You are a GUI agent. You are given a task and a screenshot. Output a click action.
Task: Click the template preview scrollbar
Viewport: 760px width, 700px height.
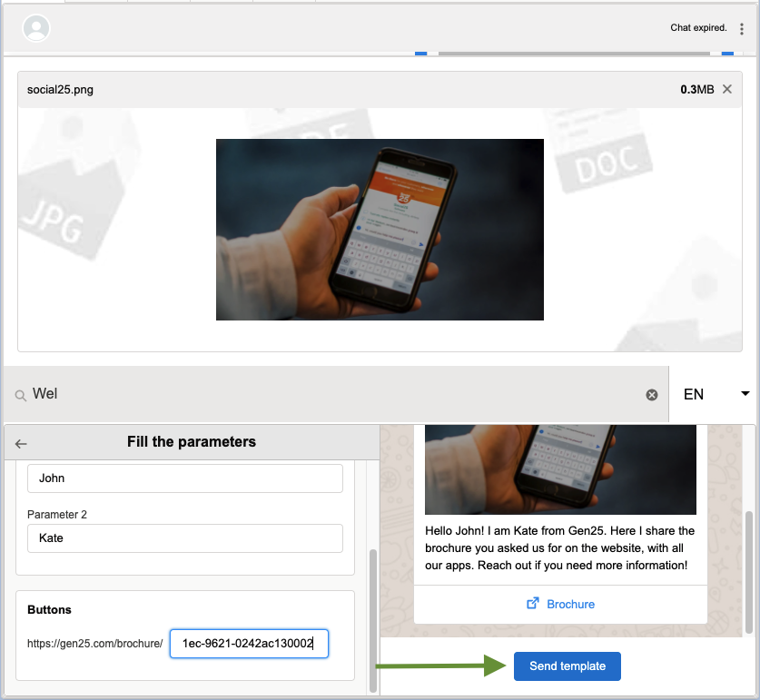[748, 572]
